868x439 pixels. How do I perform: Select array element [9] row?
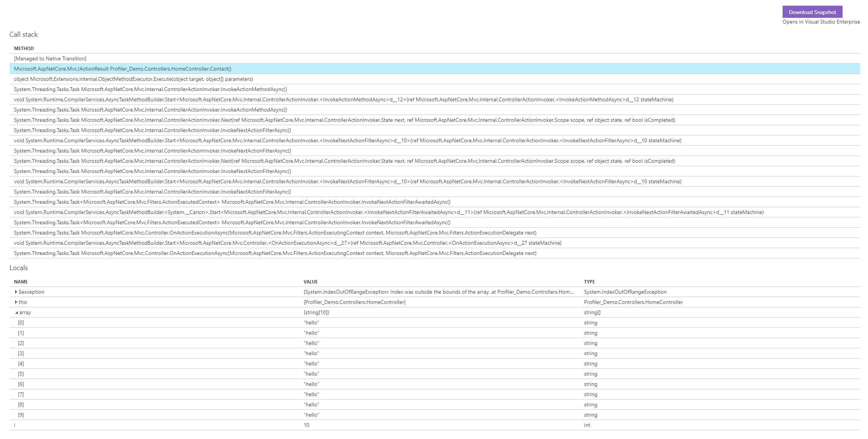click(x=21, y=415)
